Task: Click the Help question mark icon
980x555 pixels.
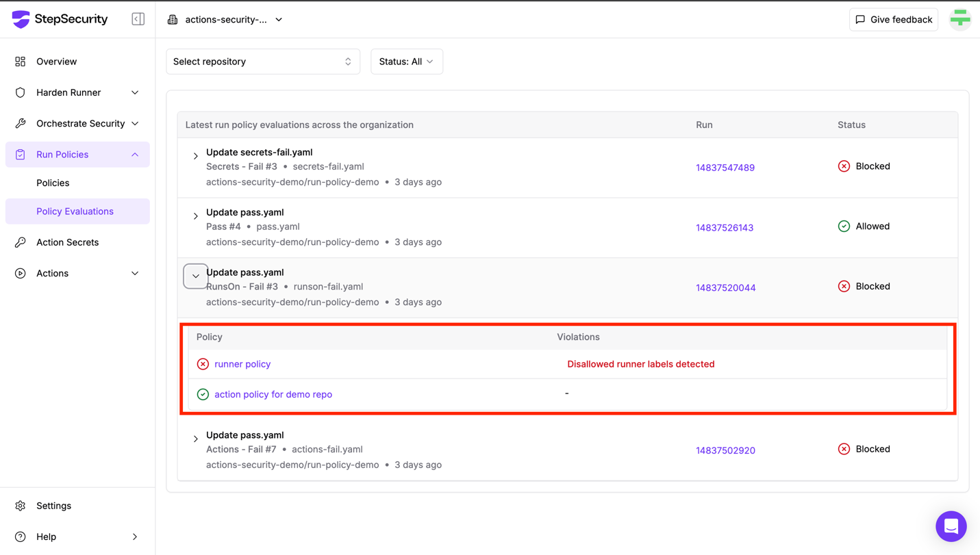Action: (x=21, y=537)
